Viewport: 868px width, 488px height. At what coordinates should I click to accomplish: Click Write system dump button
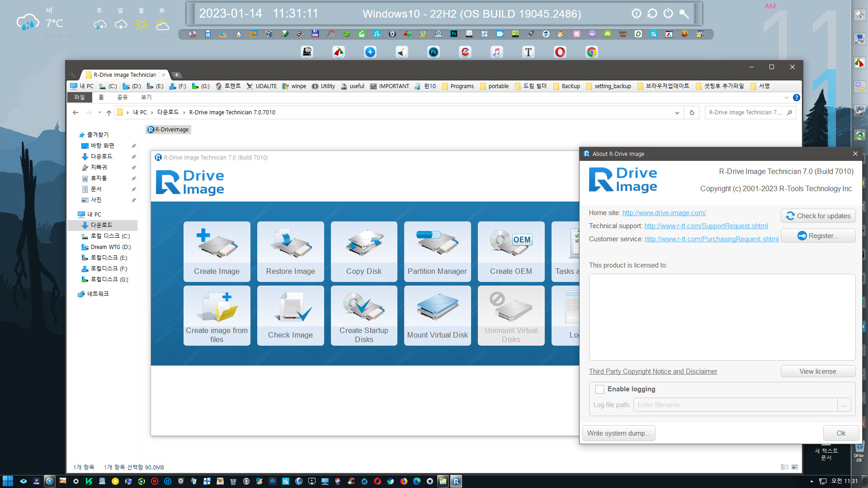pyautogui.click(x=618, y=433)
